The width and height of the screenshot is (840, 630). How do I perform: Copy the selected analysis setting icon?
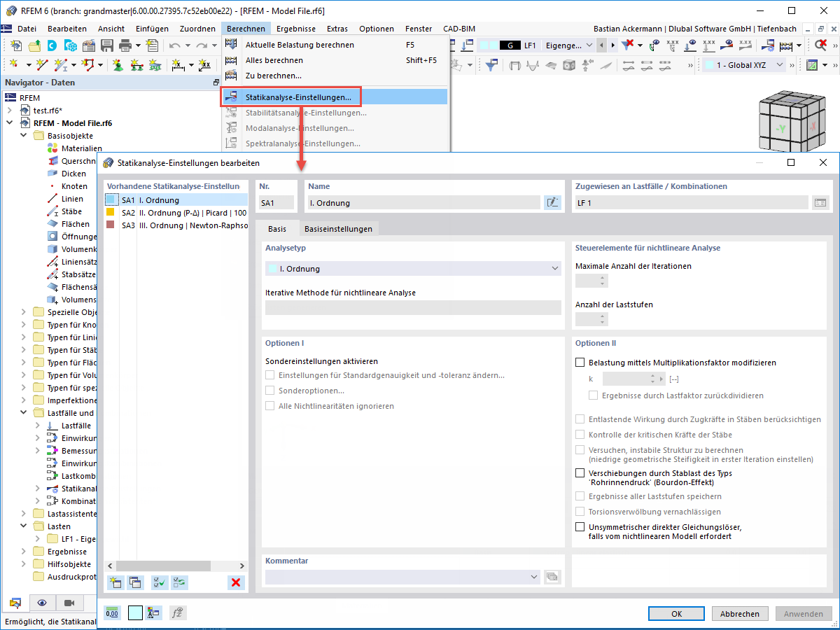[x=134, y=582]
